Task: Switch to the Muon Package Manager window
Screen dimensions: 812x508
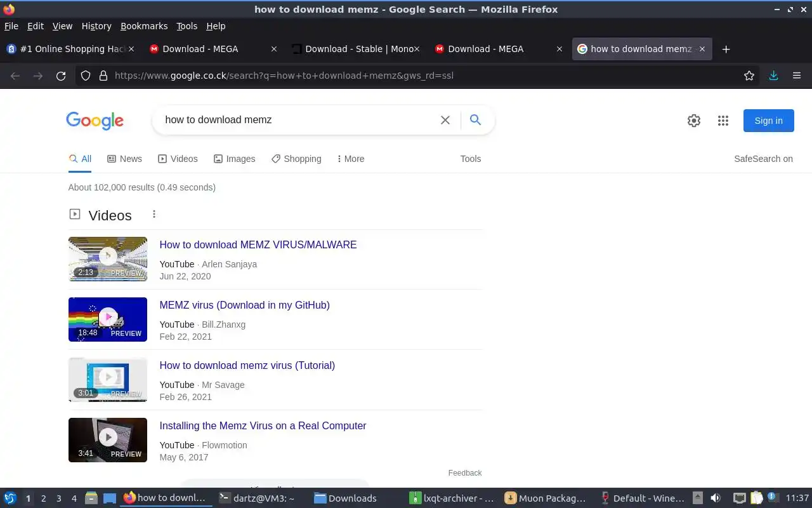Action: click(x=547, y=498)
